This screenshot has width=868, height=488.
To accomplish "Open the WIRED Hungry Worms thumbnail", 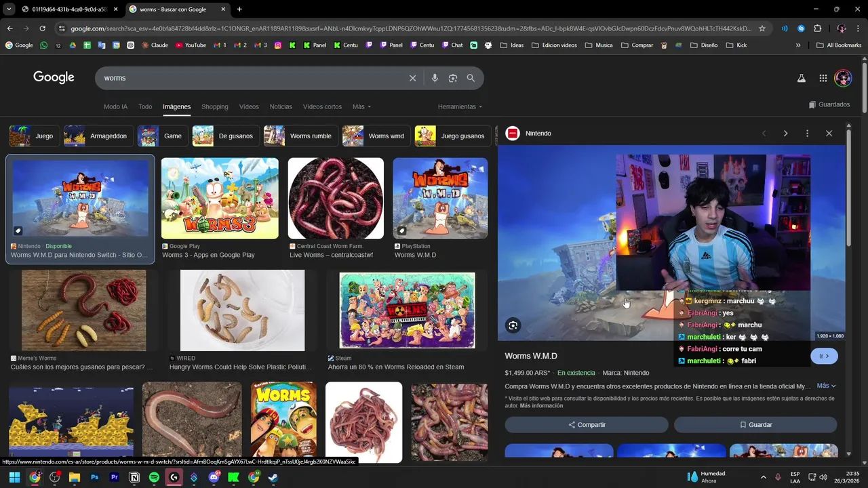I will point(242,310).
